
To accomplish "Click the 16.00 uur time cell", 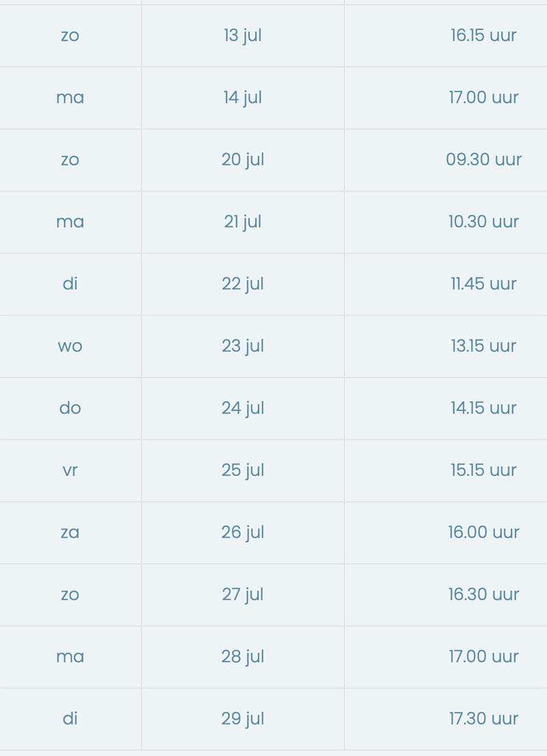I will pos(483,533).
